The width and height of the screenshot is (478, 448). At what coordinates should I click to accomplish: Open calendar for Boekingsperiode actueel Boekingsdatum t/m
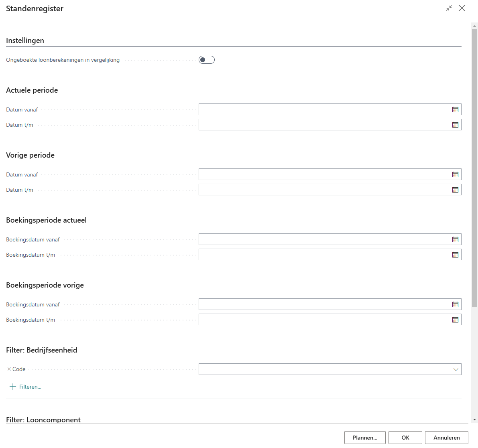click(455, 255)
